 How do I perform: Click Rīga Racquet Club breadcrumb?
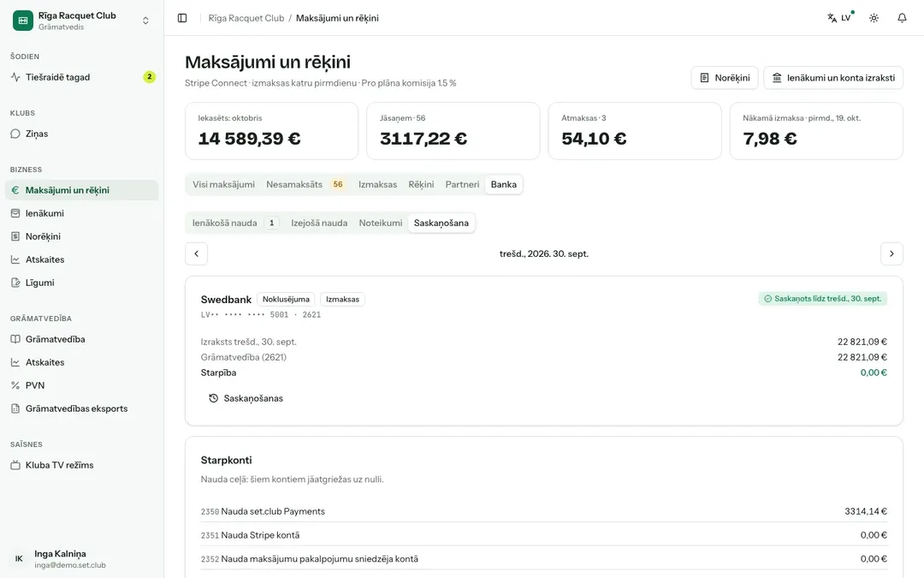[x=246, y=18]
